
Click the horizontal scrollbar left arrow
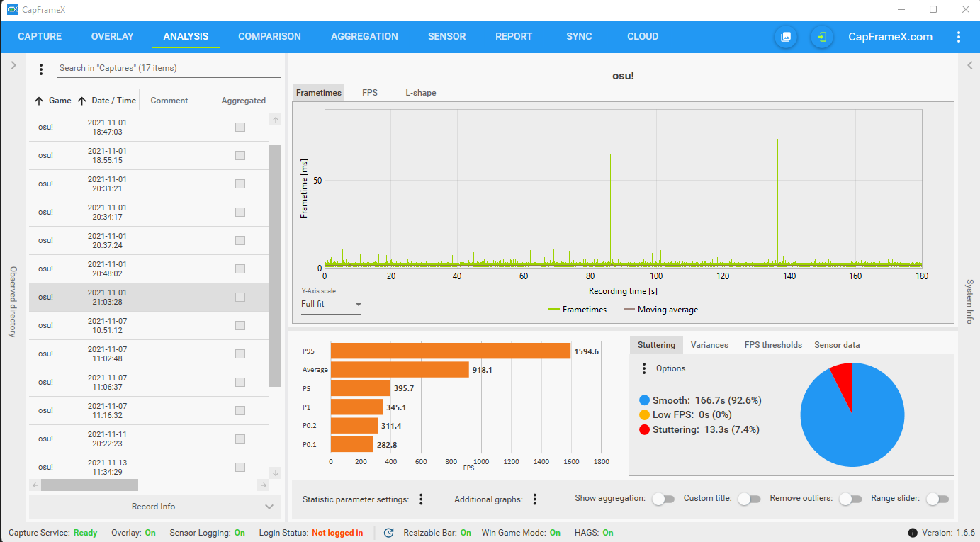pyautogui.click(x=35, y=485)
